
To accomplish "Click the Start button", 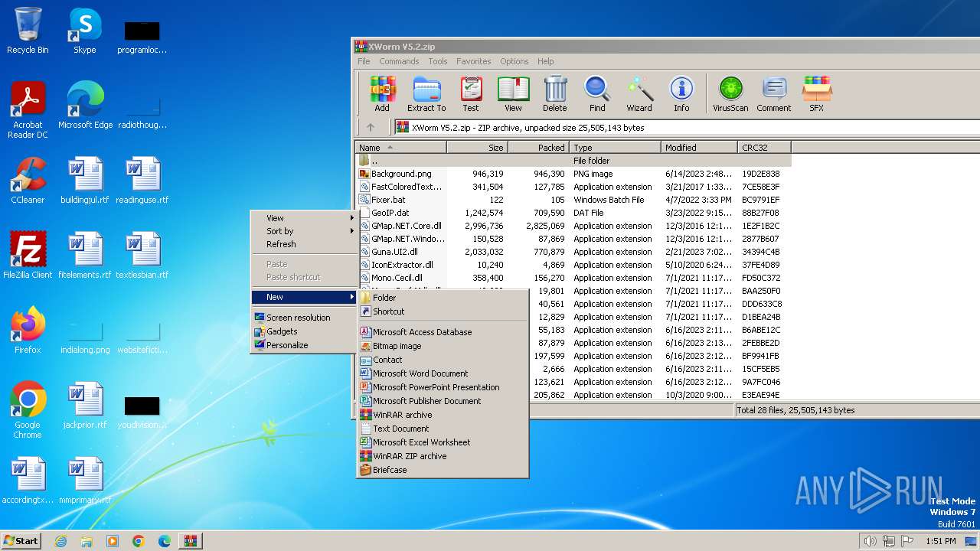I will click(x=21, y=541).
